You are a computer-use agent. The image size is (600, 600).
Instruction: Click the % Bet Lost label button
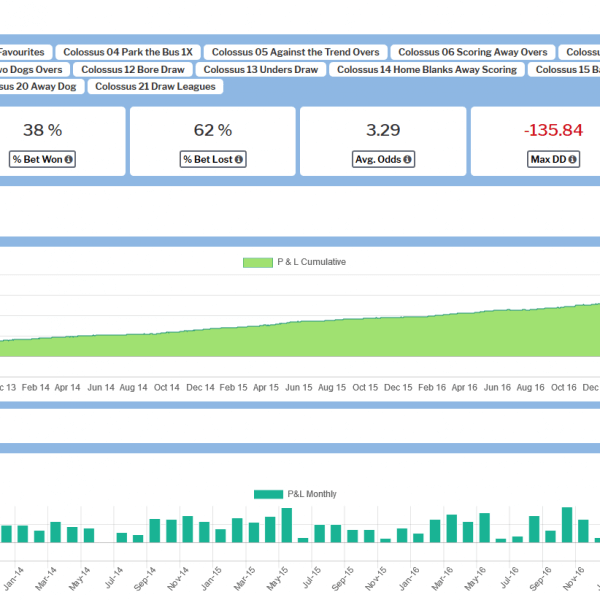pyautogui.click(x=213, y=159)
